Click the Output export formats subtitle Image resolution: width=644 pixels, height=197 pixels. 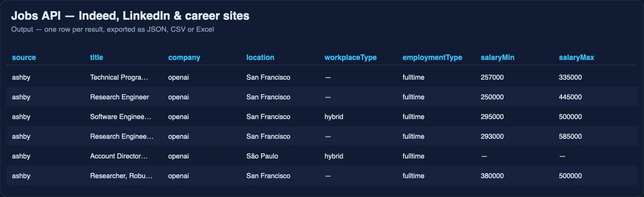[112, 30]
